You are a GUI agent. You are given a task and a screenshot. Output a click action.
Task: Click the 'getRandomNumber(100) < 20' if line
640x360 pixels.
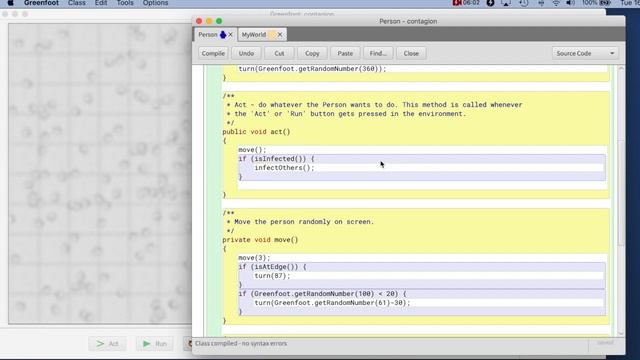tap(322, 293)
